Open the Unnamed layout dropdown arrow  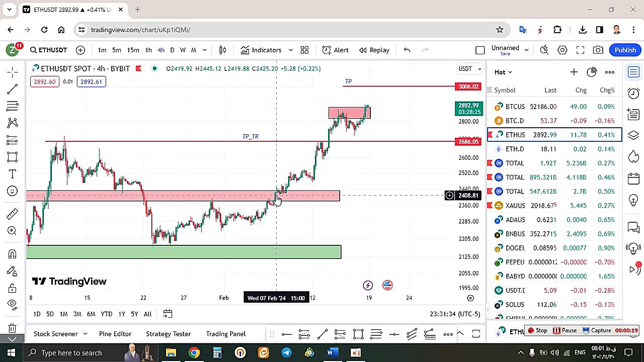pyautogui.click(x=526, y=50)
